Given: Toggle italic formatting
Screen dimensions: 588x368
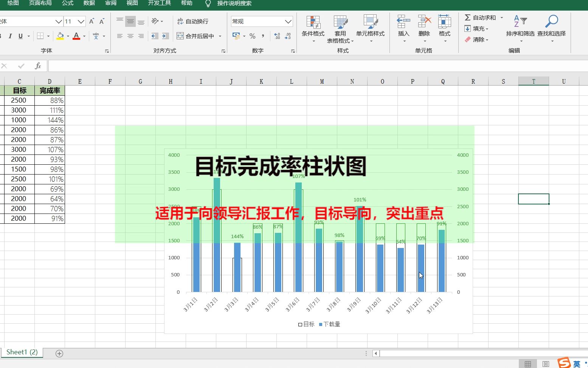Looking at the screenshot, I should pyautogui.click(x=10, y=36).
